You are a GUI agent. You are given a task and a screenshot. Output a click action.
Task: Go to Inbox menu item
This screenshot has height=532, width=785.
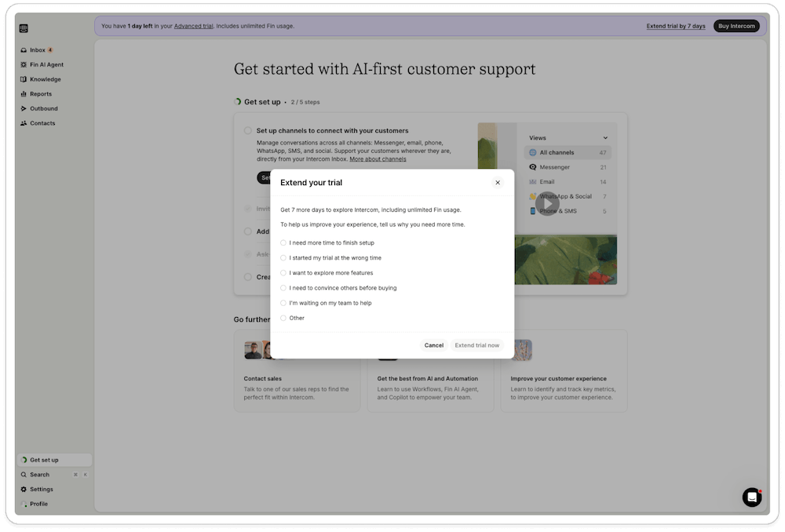[x=53, y=50]
